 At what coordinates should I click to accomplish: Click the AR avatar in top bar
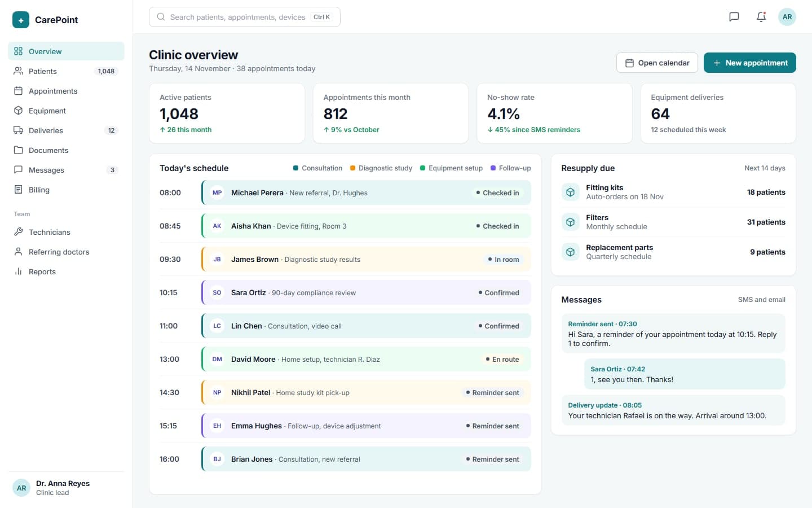pyautogui.click(x=787, y=17)
